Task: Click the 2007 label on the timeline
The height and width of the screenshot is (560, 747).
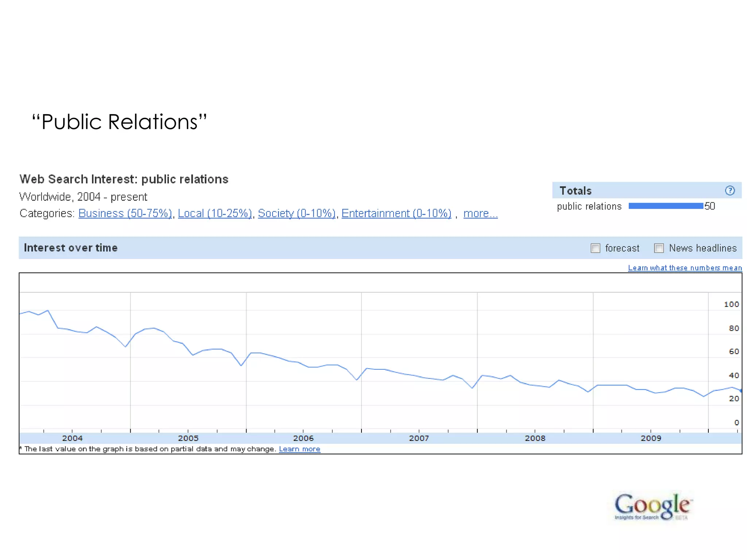Action: 419,438
